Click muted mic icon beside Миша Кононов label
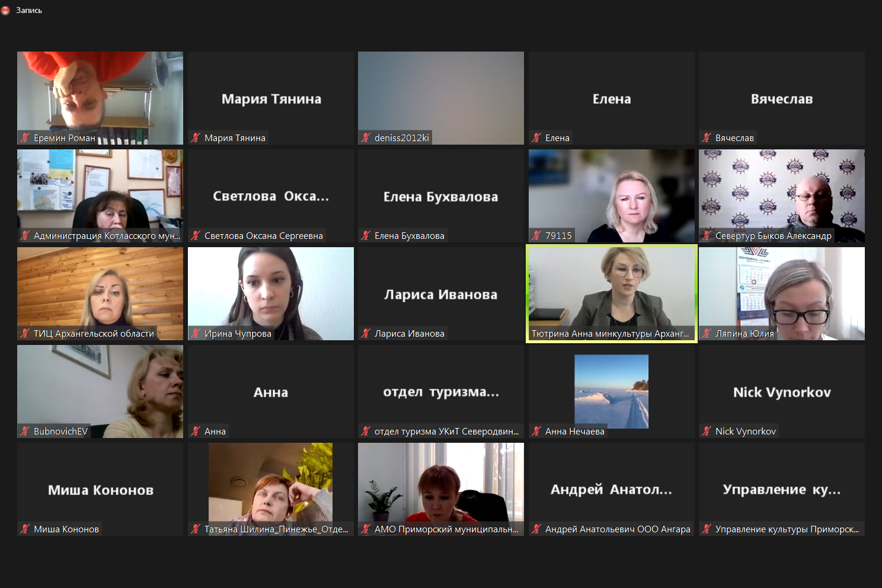The height and width of the screenshot is (588, 882). (x=25, y=529)
